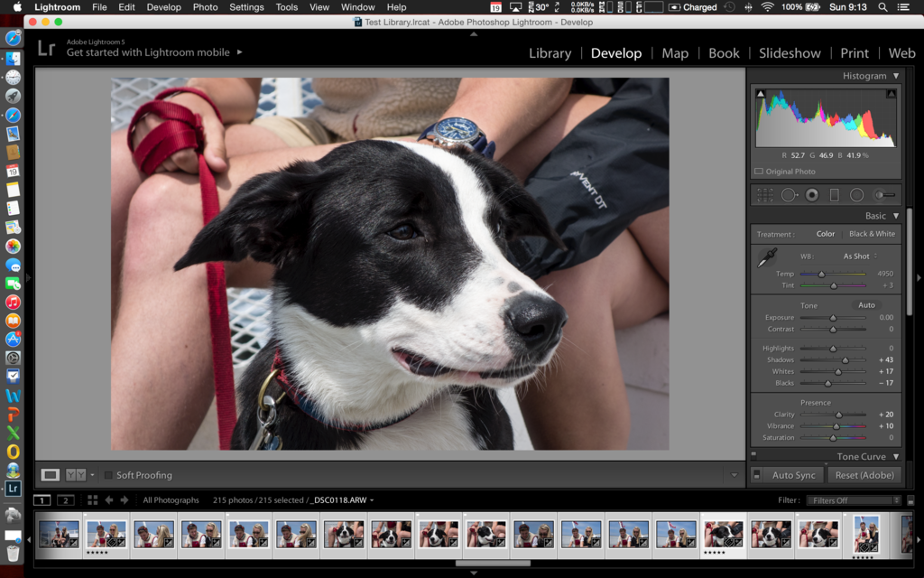Click the Exposure slider

833,318
